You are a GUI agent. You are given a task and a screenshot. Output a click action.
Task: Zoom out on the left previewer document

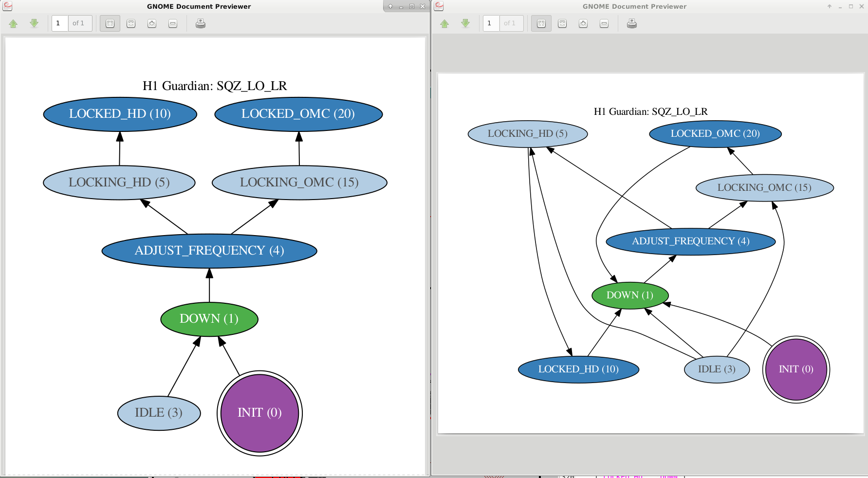[x=173, y=23]
